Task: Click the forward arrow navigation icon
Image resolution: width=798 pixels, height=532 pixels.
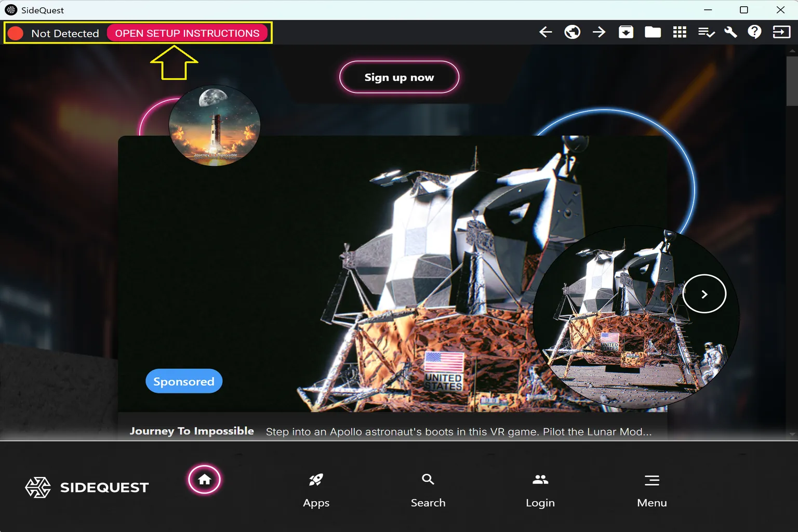Action: 599,32
